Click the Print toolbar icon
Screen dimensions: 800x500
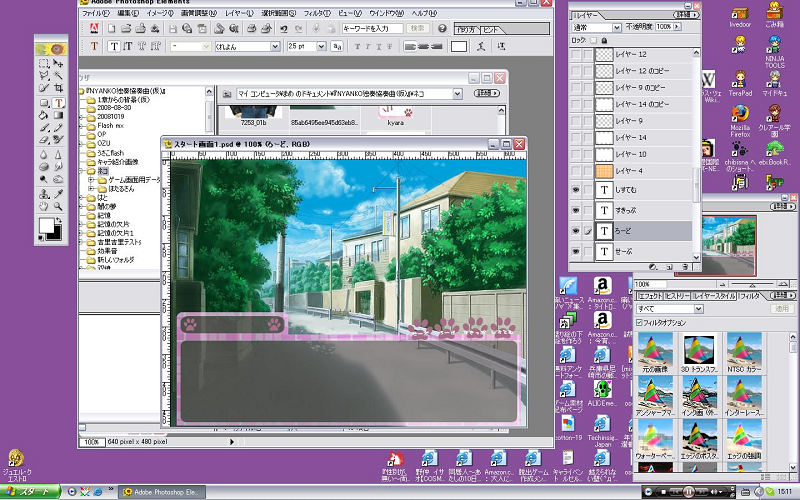pos(251,29)
